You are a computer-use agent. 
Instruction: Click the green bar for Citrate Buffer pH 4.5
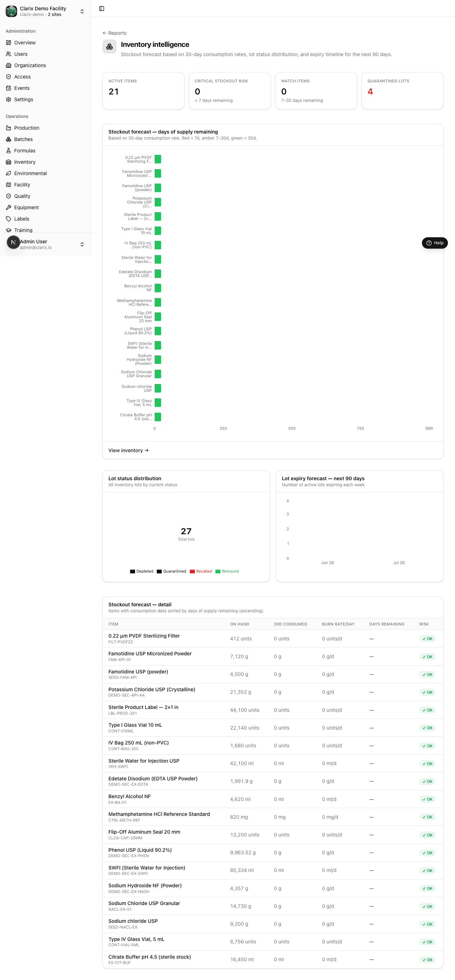point(157,417)
